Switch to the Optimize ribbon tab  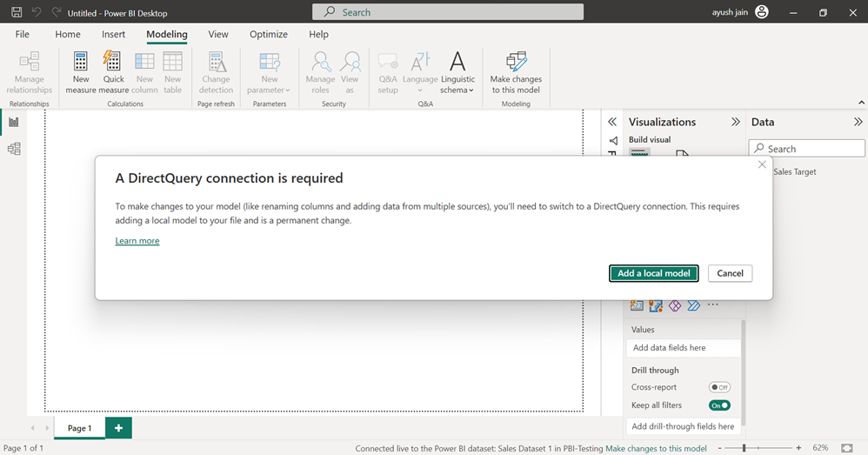[269, 34]
